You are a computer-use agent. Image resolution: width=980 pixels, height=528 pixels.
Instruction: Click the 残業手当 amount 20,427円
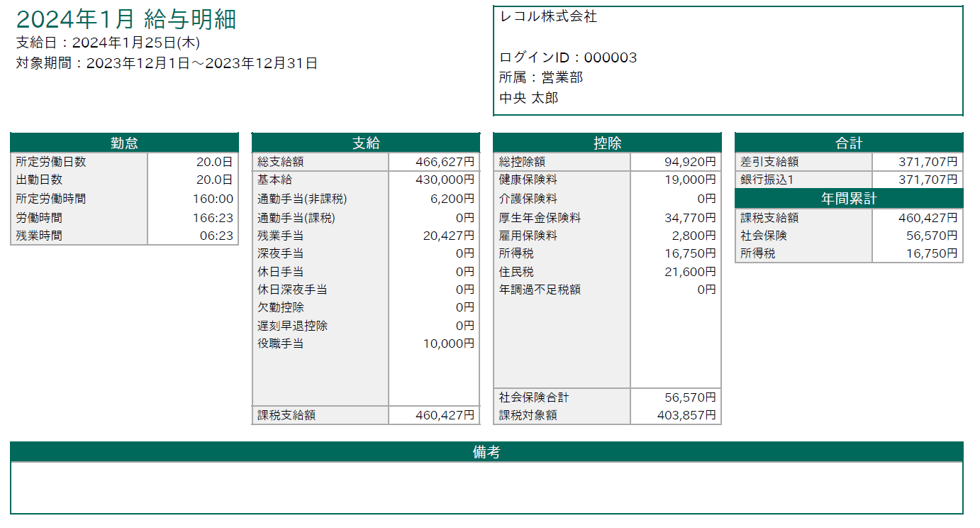[x=448, y=236]
